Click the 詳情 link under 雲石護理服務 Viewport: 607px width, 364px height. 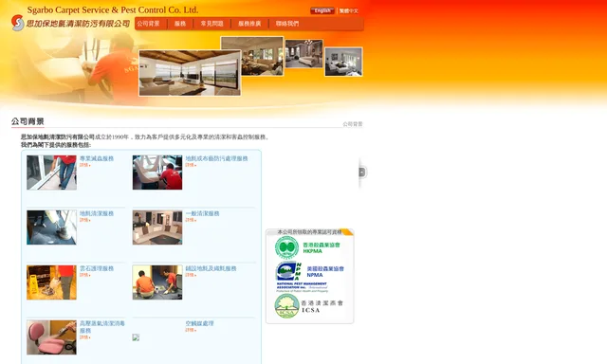85,275
